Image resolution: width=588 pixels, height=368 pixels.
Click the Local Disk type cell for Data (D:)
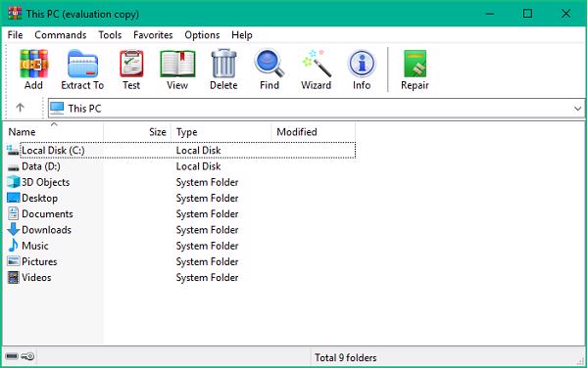click(198, 166)
